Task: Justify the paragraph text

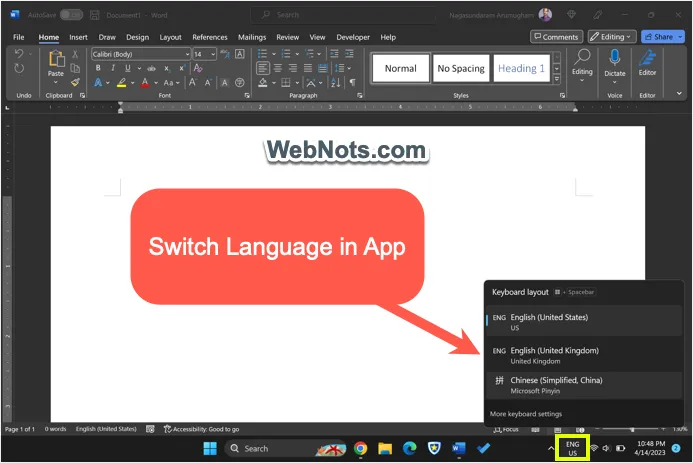Action: pos(308,68)
